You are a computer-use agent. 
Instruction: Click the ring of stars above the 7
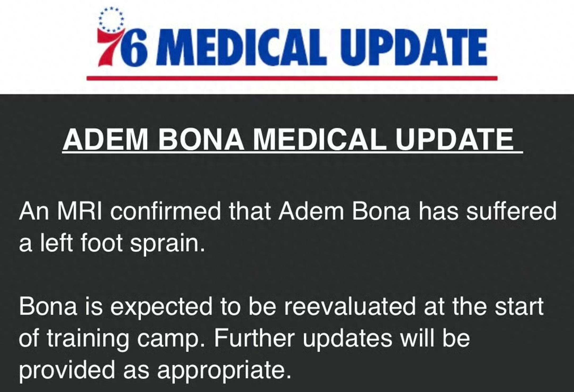coord(111,19)
